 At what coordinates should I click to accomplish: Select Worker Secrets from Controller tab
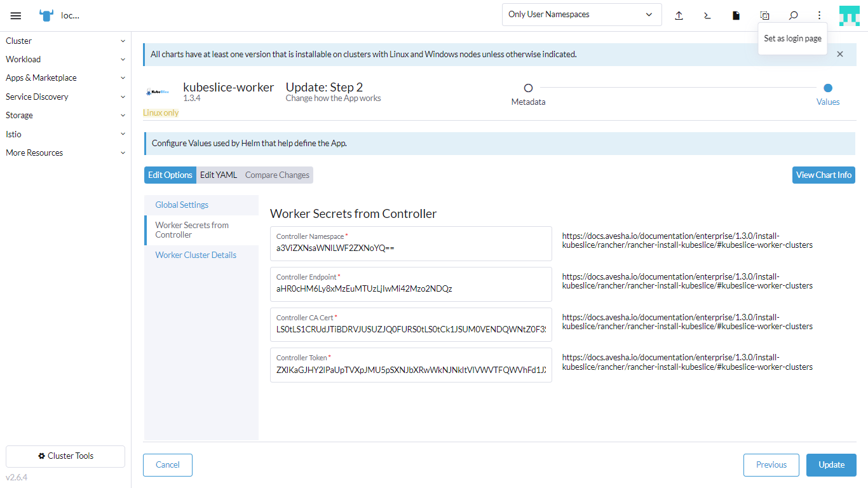[201, 230]
